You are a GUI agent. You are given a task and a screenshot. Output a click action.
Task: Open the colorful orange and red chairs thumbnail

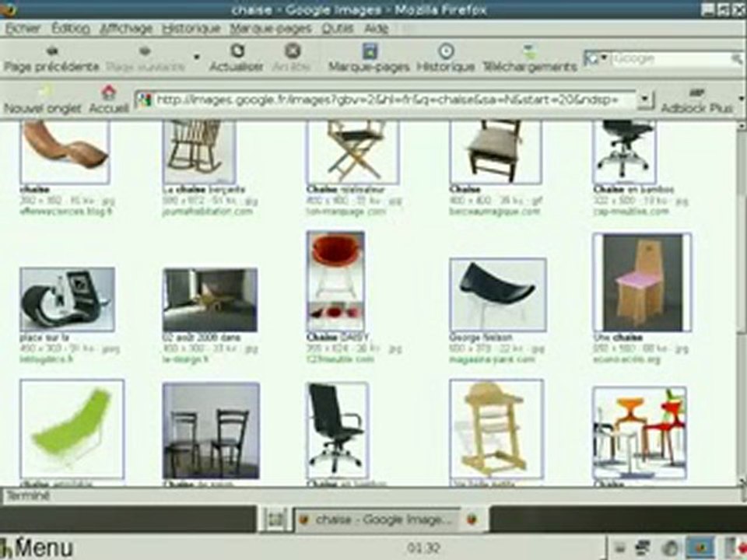point(640,433)
